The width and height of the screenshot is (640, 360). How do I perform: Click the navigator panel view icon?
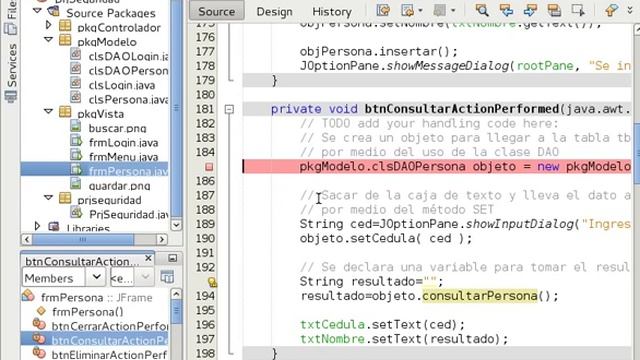click(167, 277)
